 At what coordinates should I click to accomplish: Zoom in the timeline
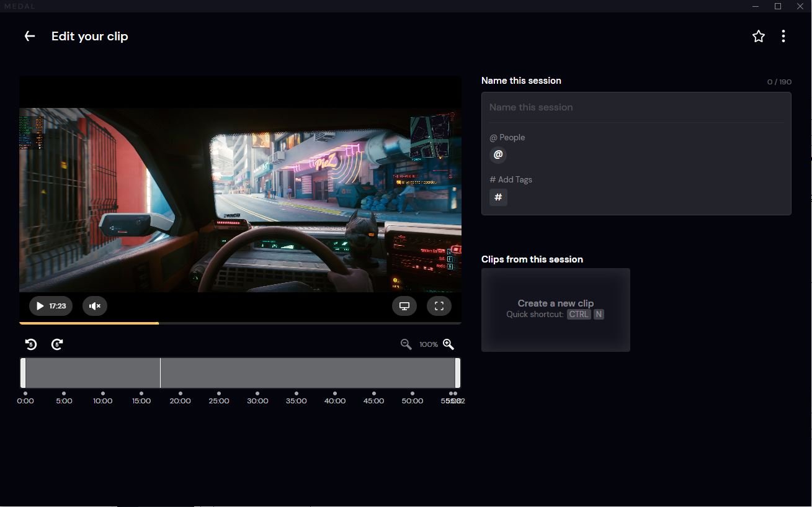(448, 344)
